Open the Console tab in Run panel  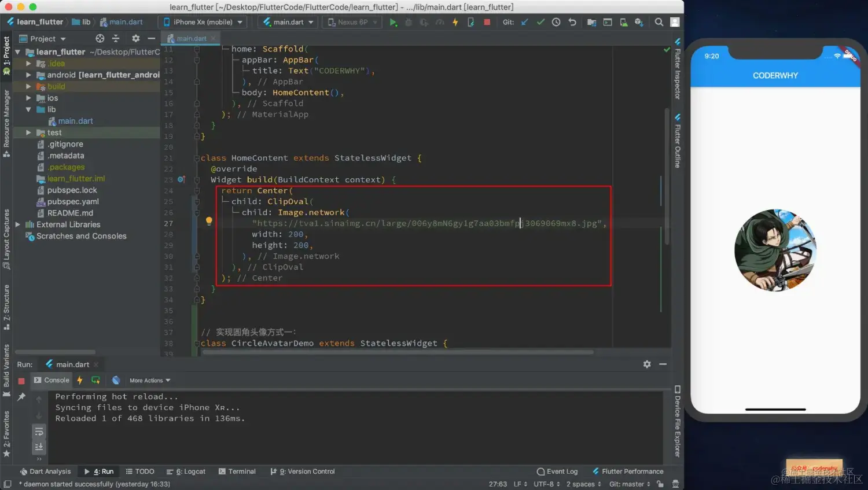[x=52, y=380]
